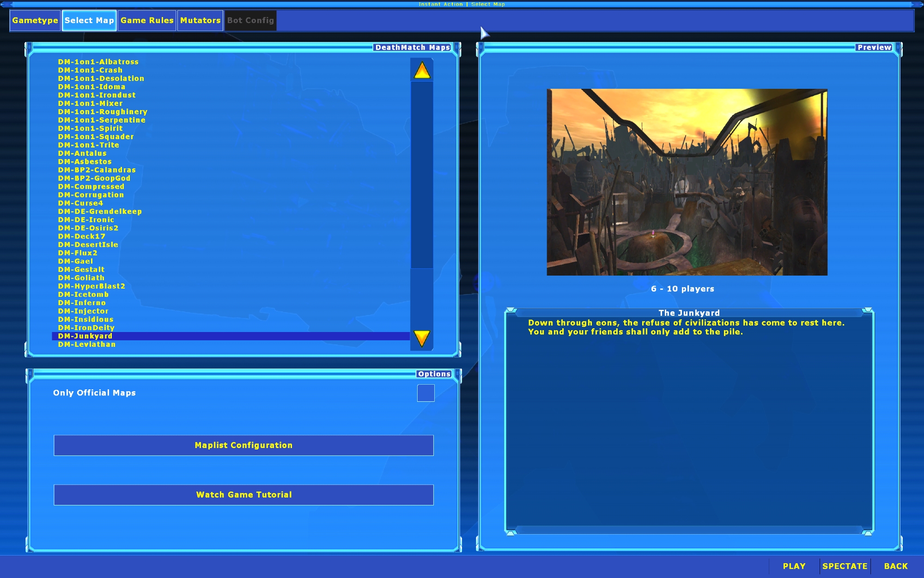Select the Bot Config tab

[x=250, y=20]
